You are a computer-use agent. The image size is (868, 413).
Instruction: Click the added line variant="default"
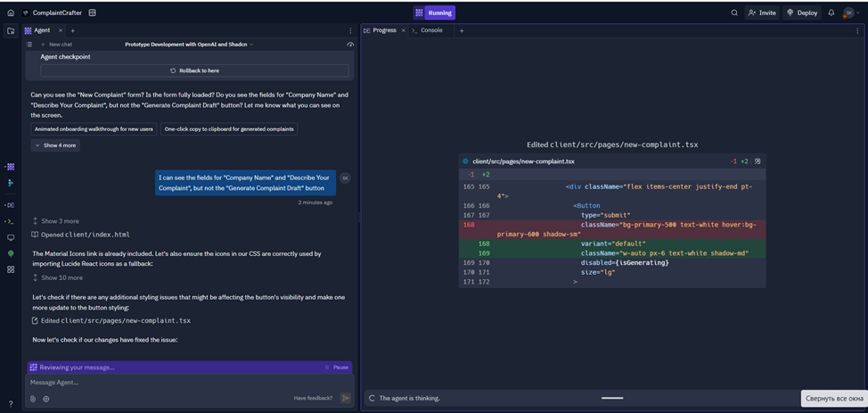tap(612, 244)
